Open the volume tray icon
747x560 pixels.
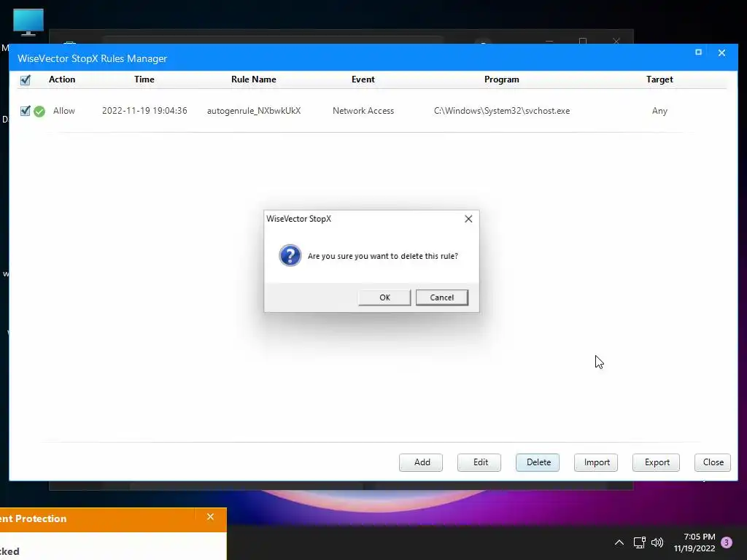coord(657,542)
